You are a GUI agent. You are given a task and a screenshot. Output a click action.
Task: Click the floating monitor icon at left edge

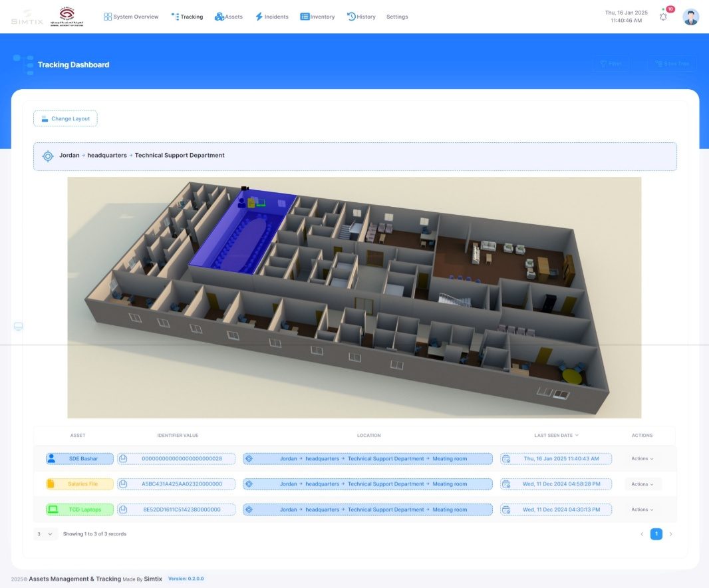coord(18,326)
